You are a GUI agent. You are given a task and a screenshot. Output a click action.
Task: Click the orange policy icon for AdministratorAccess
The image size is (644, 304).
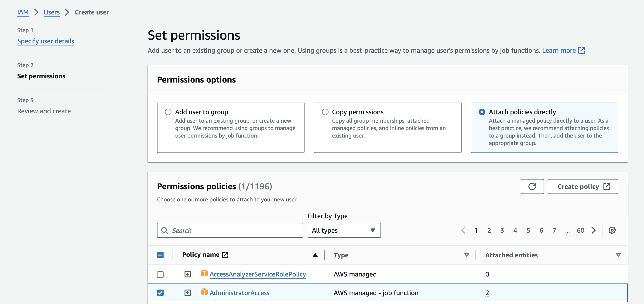pos(204,292)
